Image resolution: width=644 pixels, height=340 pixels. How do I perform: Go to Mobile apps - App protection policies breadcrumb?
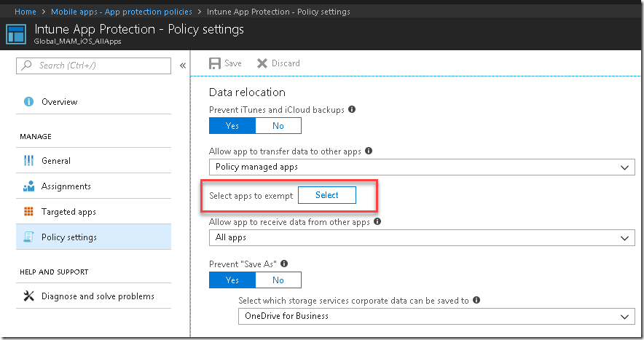pyautogui.click(x=122, y=12)
